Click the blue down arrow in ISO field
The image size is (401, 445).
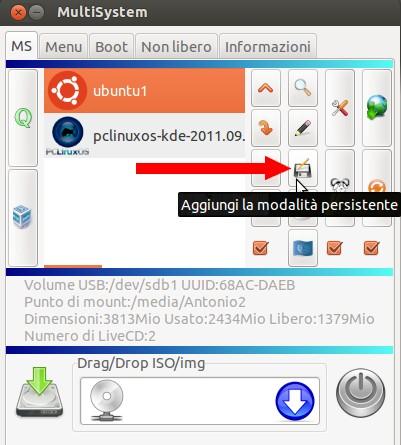(x=295, y=401)
